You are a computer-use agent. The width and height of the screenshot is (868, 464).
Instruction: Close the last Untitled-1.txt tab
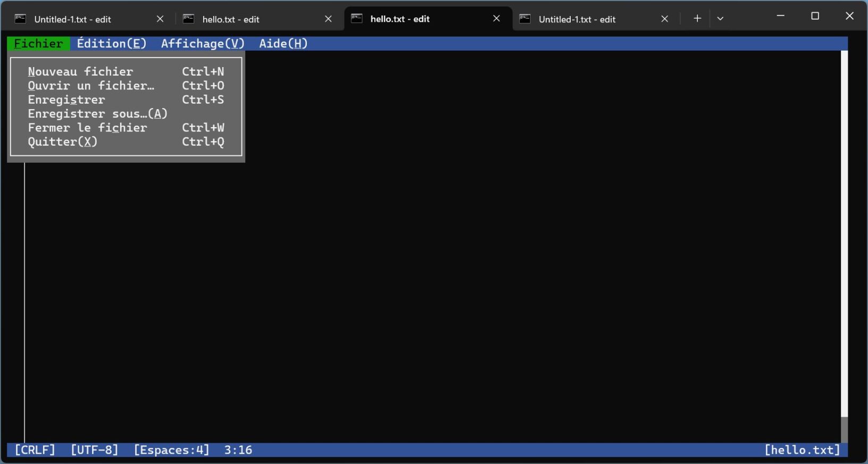click(x=664, y=19)
